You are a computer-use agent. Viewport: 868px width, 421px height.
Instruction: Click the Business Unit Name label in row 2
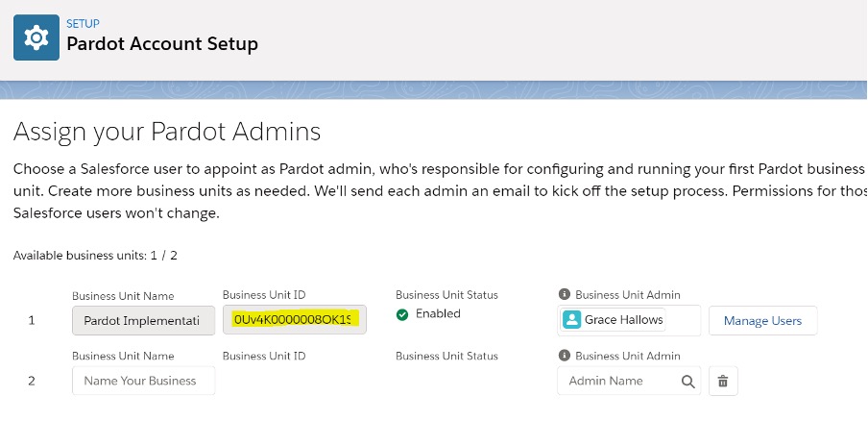tap(123, 356)
